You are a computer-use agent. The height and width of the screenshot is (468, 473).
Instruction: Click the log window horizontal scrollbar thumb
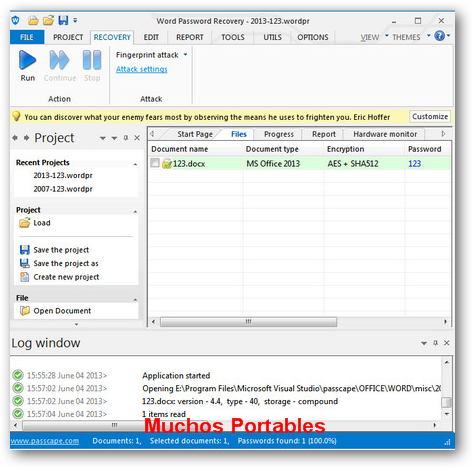tap(115, 425)
